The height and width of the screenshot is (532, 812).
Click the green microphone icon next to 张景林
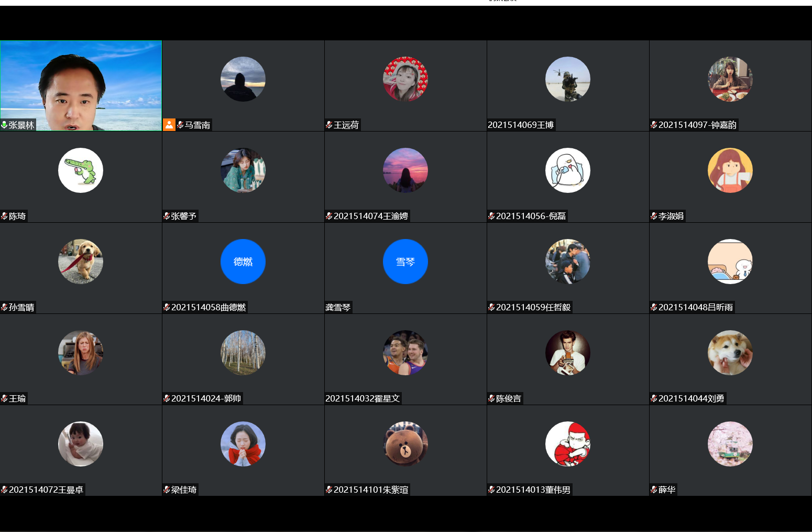4,125
